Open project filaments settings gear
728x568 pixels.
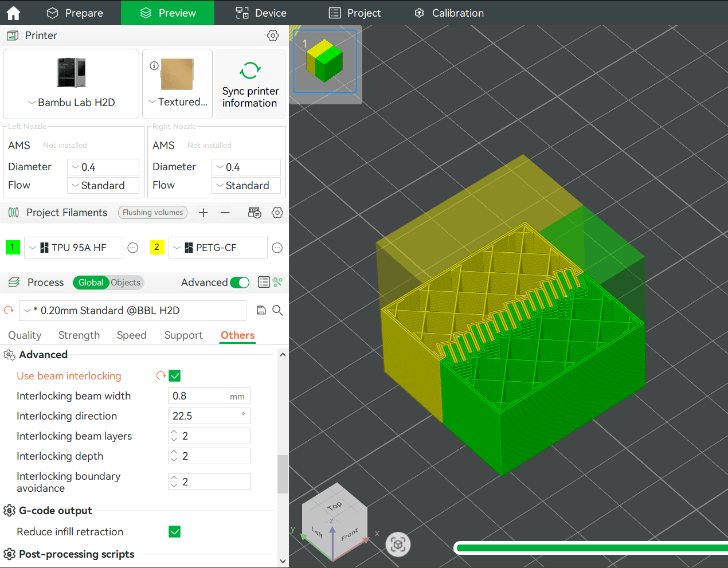click(x=277, y=213)
